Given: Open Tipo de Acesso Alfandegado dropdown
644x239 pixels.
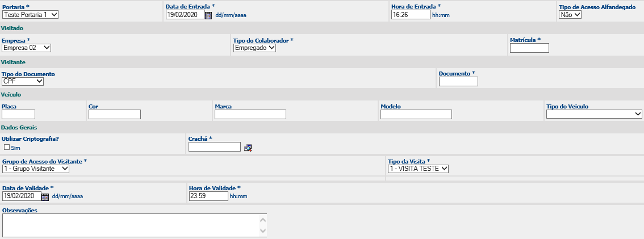Looking at the screenshot, I should point(571,15).
